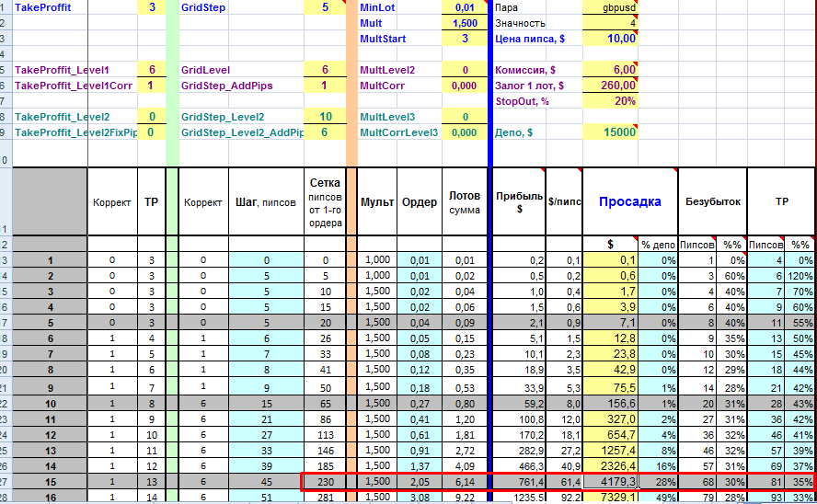Select the StopOut value 20%
The width and height of the screenshot is (817, 504).
(610, 101)
